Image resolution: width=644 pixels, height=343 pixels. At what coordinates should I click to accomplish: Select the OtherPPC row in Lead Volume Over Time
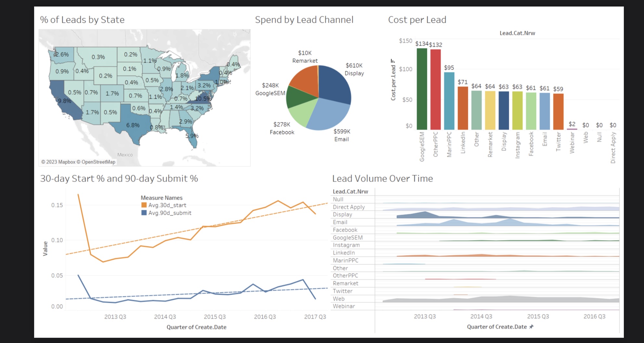pos(475,276)
